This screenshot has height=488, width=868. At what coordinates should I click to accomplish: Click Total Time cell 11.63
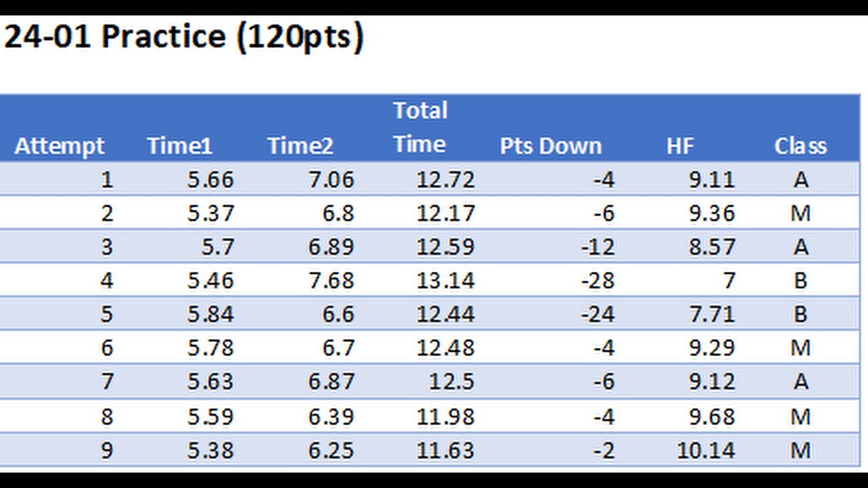click(446, 450)
